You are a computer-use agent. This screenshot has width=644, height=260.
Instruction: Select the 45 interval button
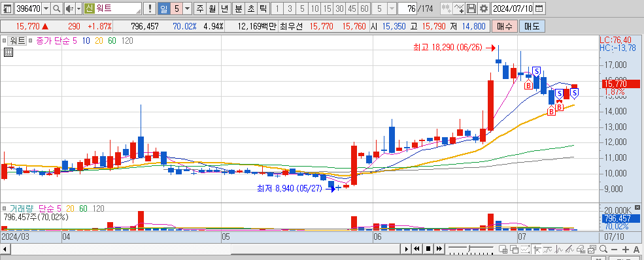(x=352, y=8)
